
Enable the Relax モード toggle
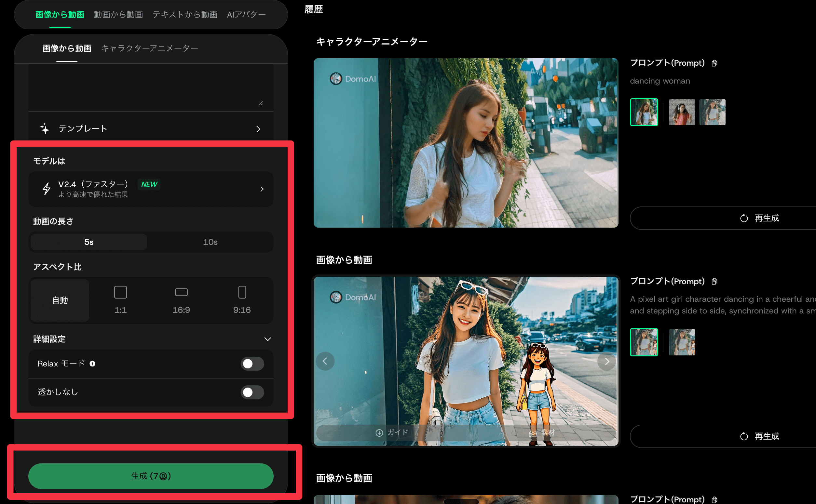[x=252, y=364]
